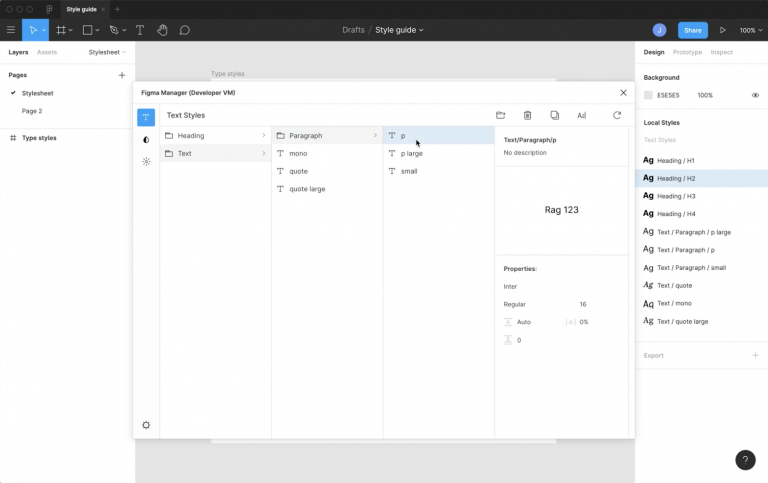Select Text / quote large local style

[701, 321]
